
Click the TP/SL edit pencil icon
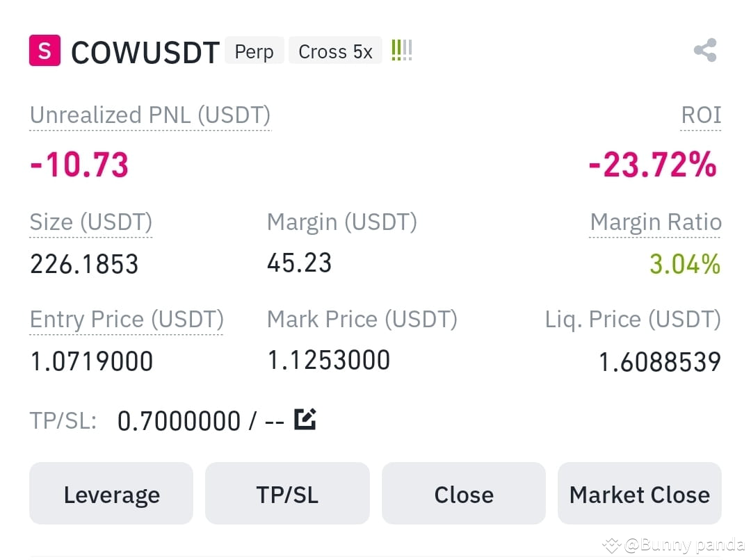pos(305,419)
